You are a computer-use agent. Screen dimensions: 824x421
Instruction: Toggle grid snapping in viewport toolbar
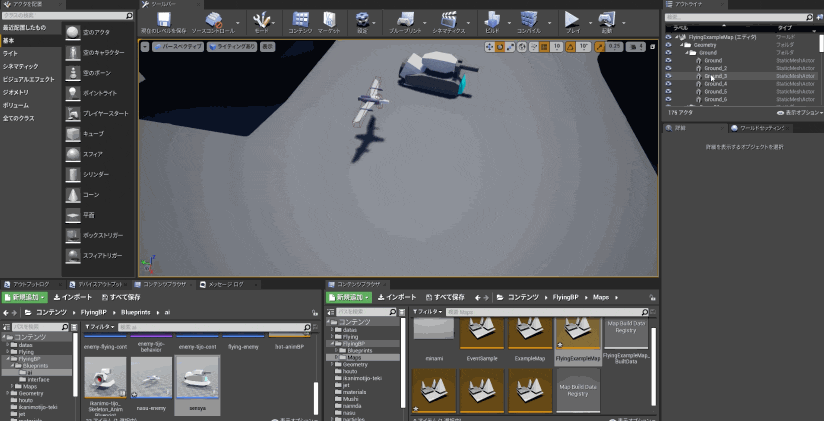point(544,47)
